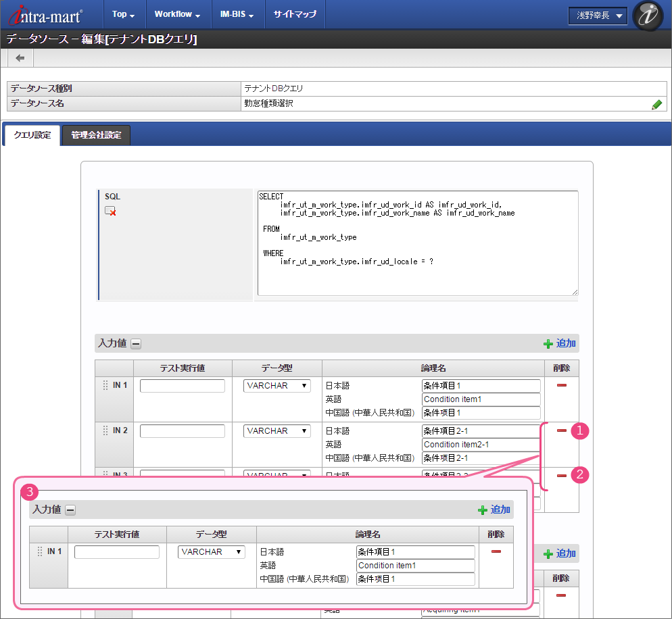
Task: Click green plus 追加 for 入力値 section
Action: pos(560,343)
